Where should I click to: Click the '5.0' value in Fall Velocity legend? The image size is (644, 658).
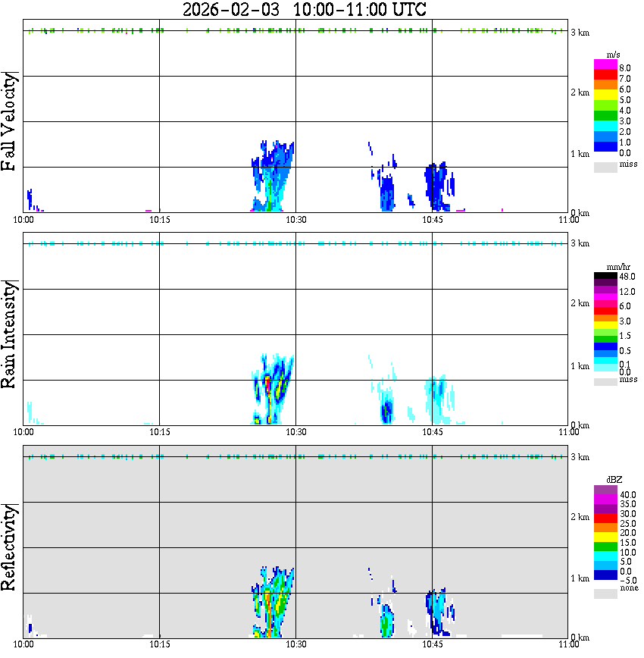[x=625, y=100]
